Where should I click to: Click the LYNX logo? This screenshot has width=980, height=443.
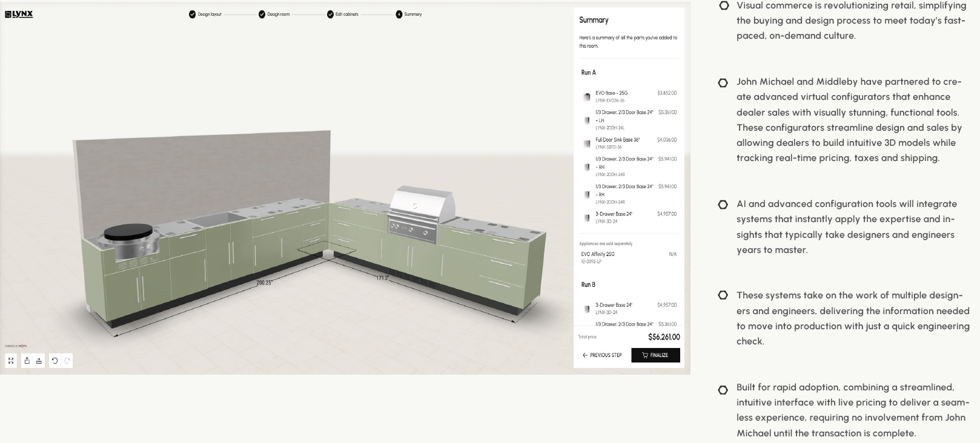[x=19, y=14]
